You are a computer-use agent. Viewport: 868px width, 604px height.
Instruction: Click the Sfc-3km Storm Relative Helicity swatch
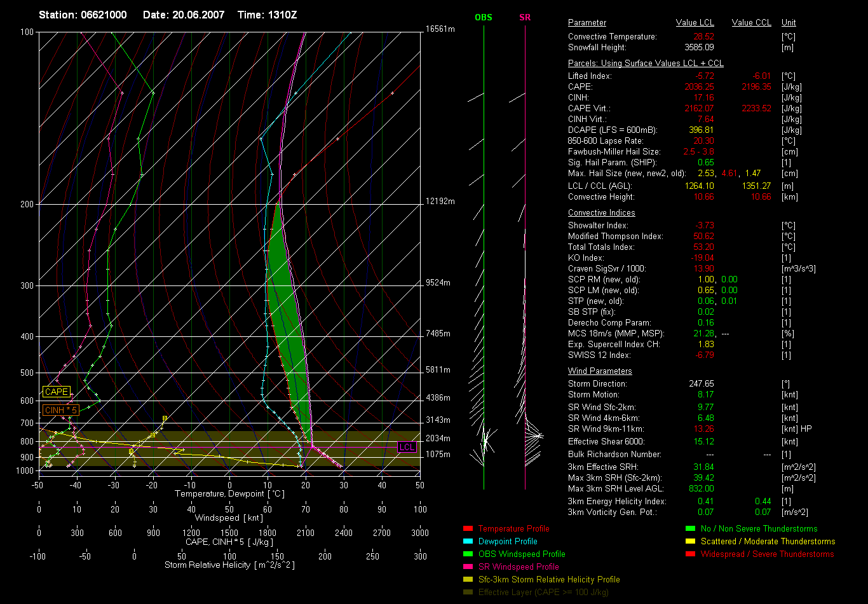pos(468,579)
